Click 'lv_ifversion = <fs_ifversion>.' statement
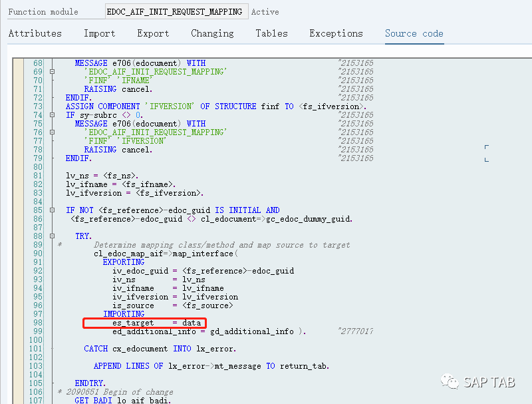Viewport: 532px width, 404px height. (x=135, y=193)
